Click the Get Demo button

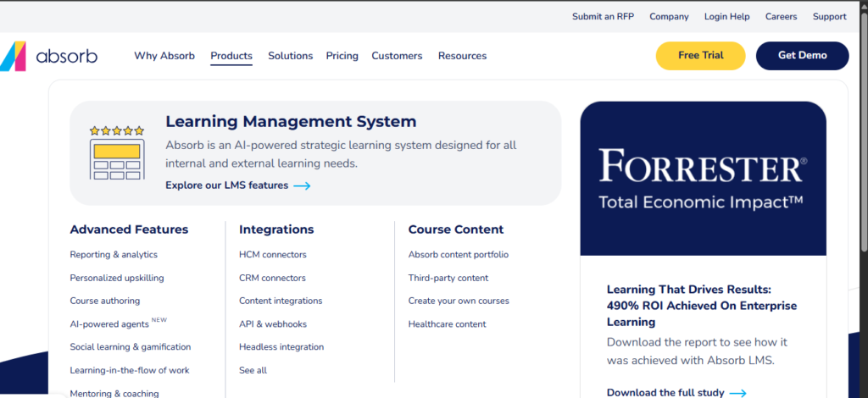803,56
